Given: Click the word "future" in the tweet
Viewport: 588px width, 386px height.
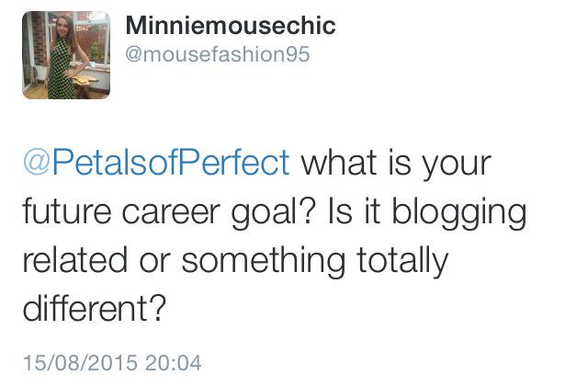Looking at the screenshot, I should pyautogui.click(x=75, y=213).
